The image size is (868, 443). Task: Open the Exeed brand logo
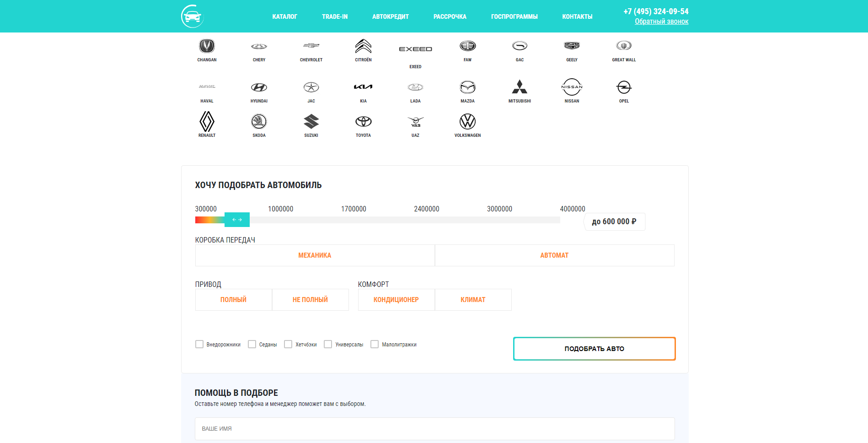[x=415, y=49]
